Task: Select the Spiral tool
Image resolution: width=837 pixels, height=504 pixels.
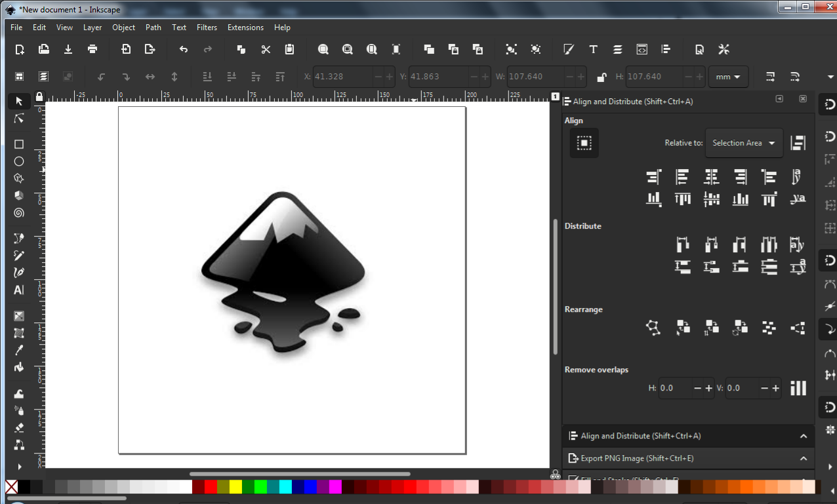Action: click(x=19, y=212)
